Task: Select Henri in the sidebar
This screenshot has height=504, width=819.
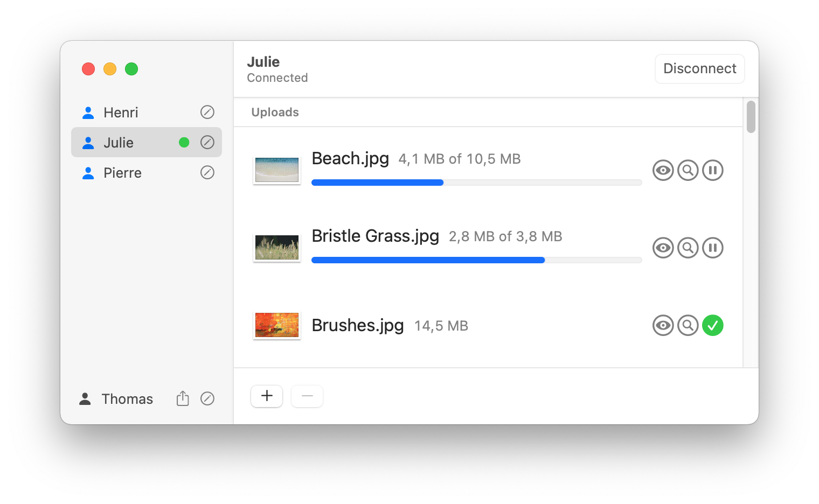Action: pyautogui.click(x=147, y=112)
